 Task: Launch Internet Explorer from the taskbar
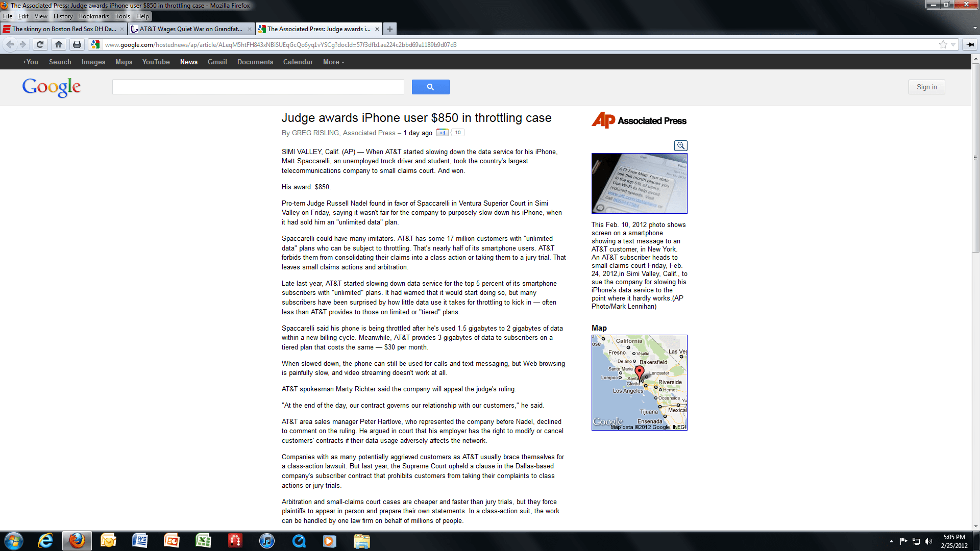[45, 541]
